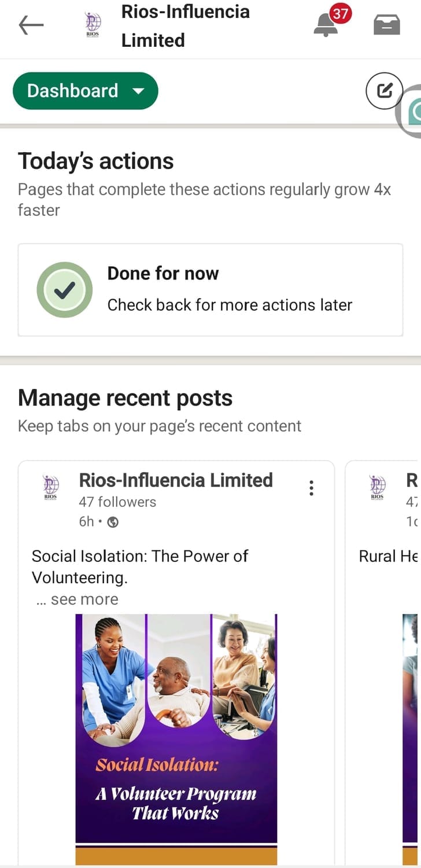Viewport: 421px width, 868px height.
Task: Open the Dashboard dropdown
Action: (86, 91)
